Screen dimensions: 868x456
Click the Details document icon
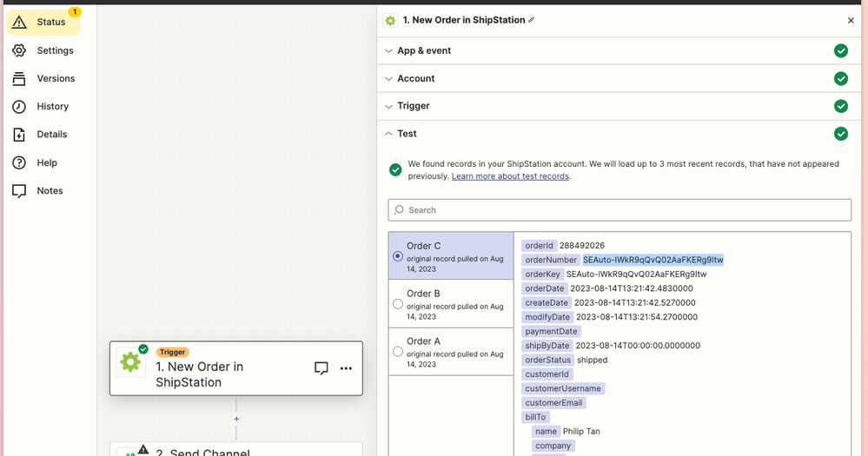click(19, 135)
